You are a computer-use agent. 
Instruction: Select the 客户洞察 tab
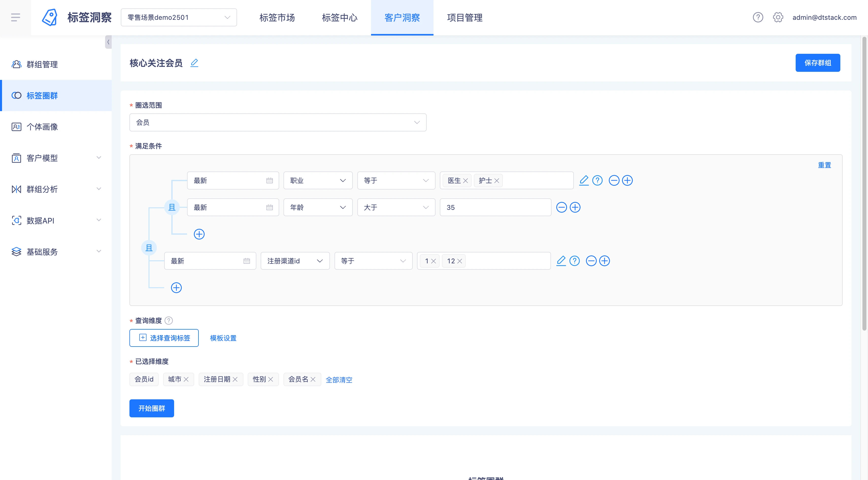402,17
